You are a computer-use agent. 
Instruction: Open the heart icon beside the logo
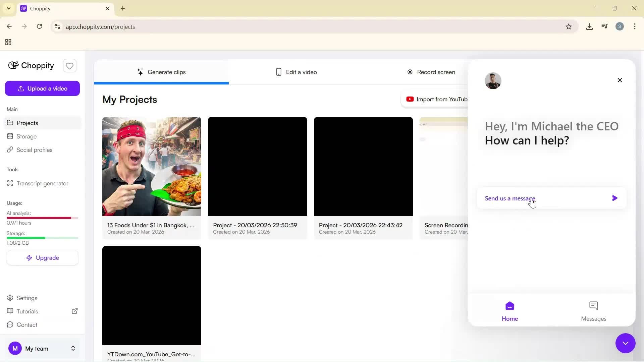coord(69,66)
